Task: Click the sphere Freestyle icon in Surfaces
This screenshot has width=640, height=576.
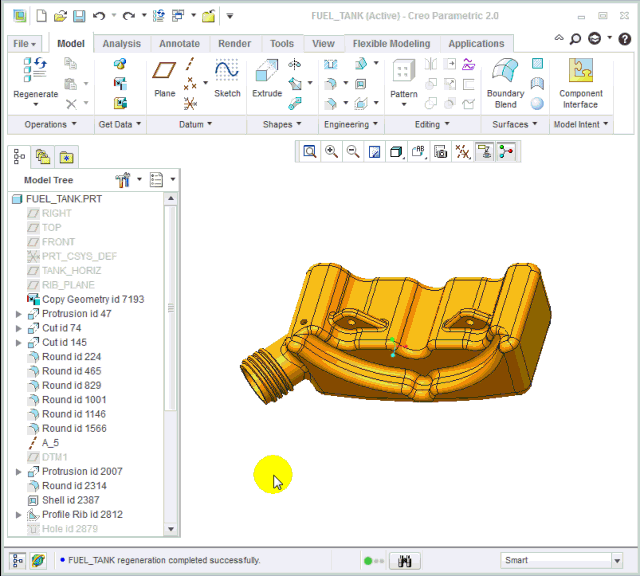Action: coord(537,104)
